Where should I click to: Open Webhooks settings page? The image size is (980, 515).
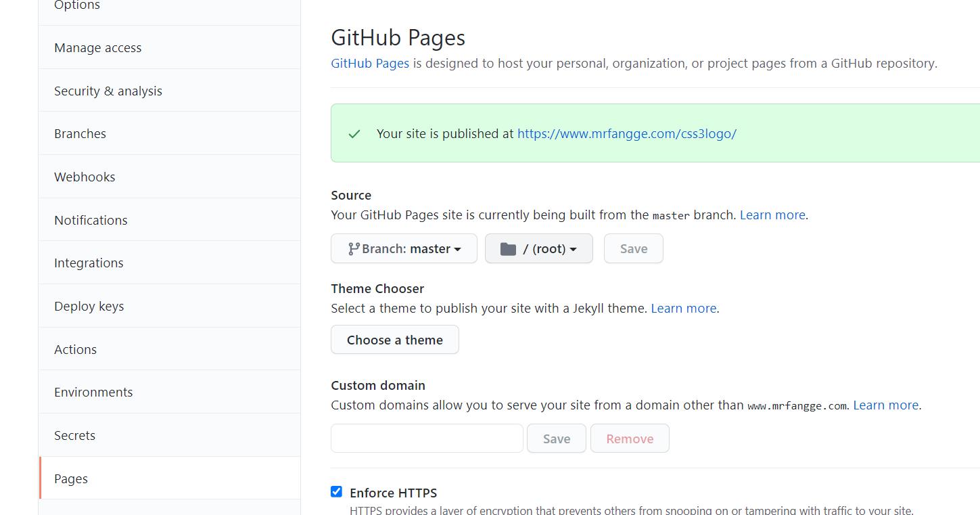[x=170, y=177]
